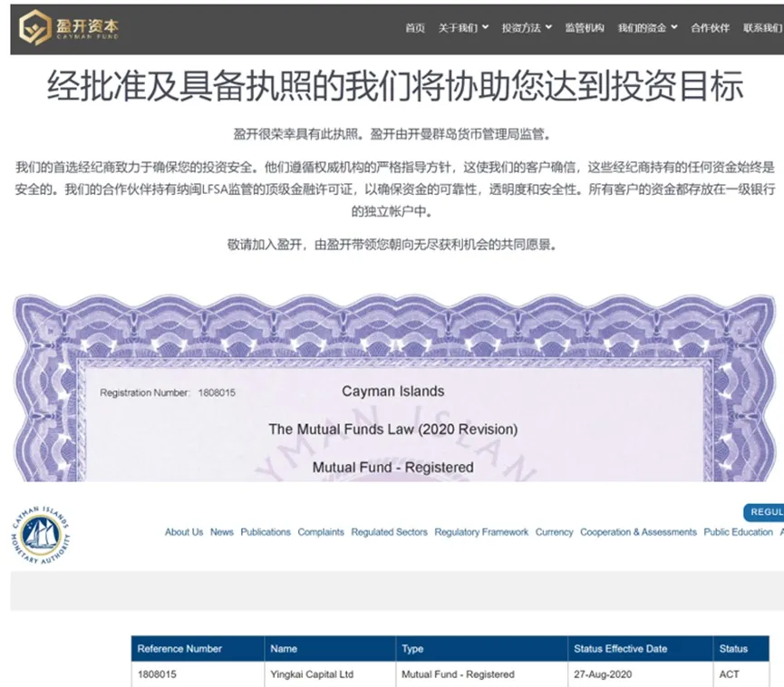Open the 首页 home menu item
The width and height of the screenshot is (784, 687).
pyautogui.click(x=415, y=28)
